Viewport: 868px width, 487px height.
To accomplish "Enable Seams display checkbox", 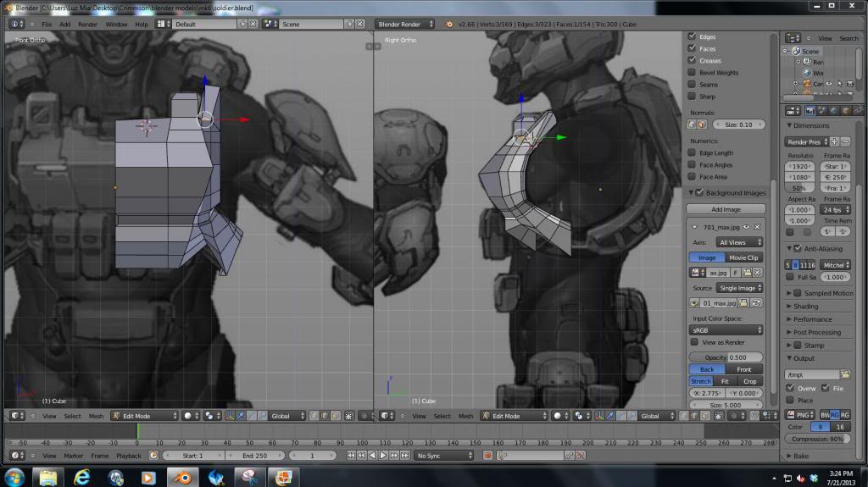I will 692,84.
